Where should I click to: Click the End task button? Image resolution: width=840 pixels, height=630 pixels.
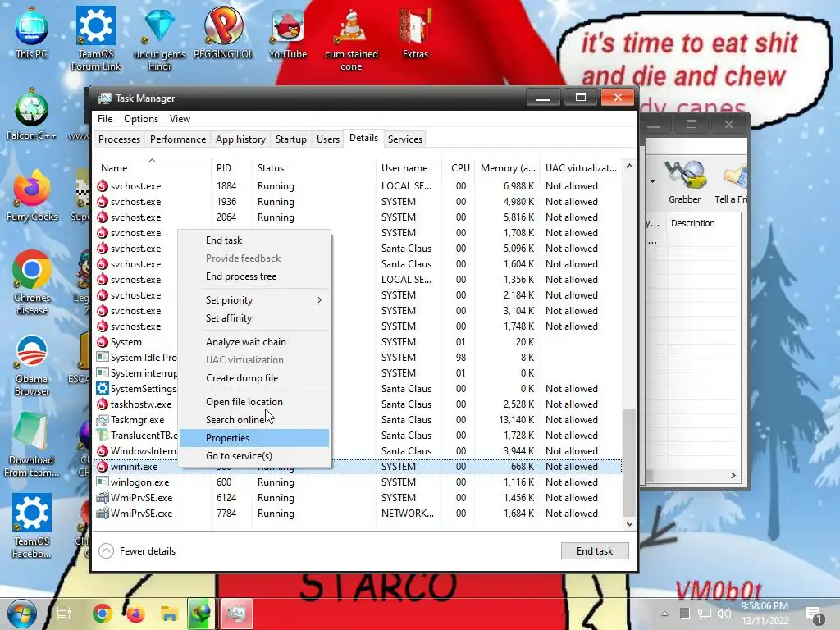(595, 550)
